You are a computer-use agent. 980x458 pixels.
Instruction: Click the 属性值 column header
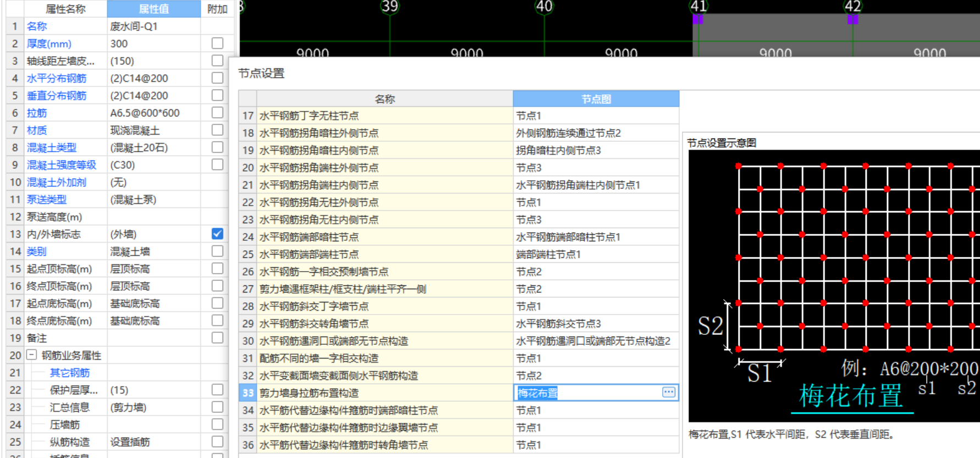coord(154,9)
